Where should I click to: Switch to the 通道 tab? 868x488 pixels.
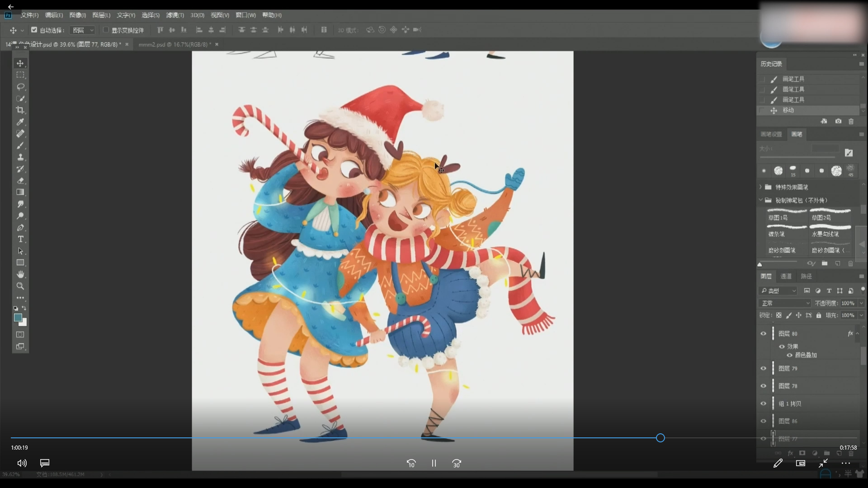tap(786, 276)
